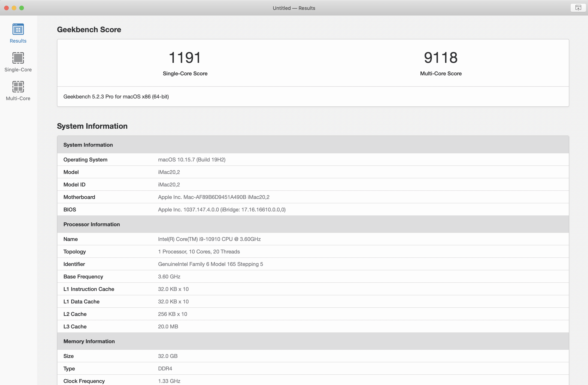Click the Motherboard row label
The image size is (588, 385).
[79, 197]
